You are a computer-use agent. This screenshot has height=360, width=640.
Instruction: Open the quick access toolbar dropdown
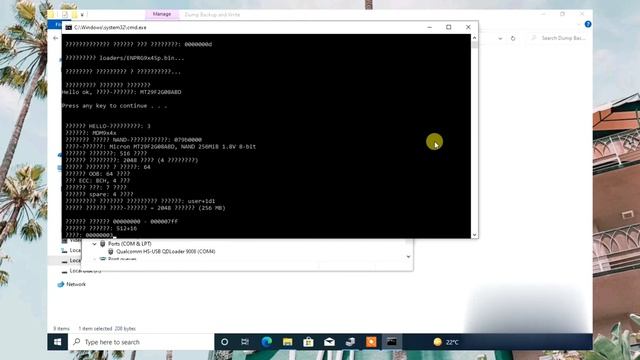click(82, 15)
